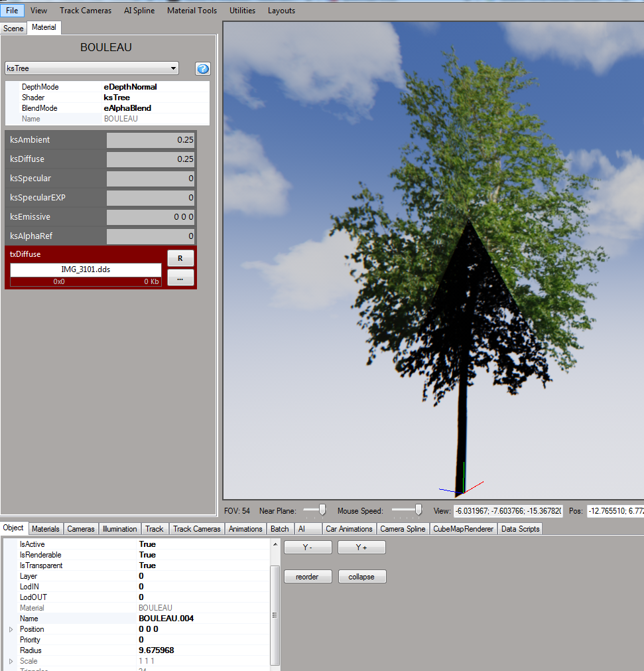Click the Y - button
This screenshot has width=644, height=671.
[308, 548]
